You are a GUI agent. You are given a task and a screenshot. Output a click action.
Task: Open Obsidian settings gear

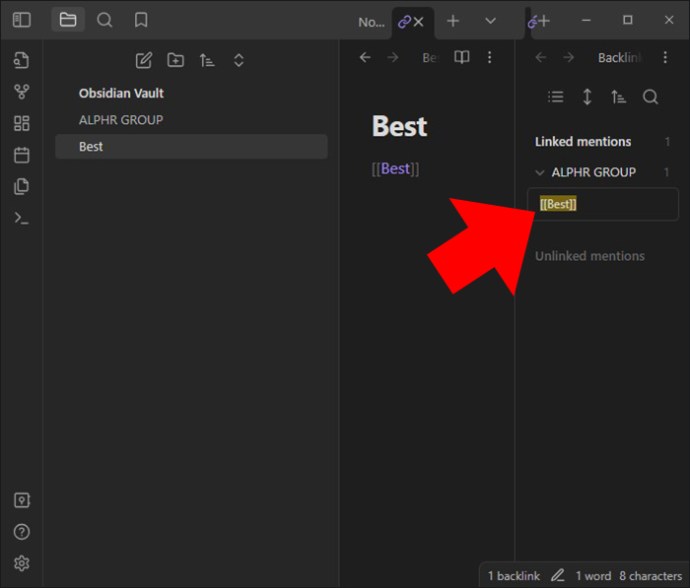(22, 563)
